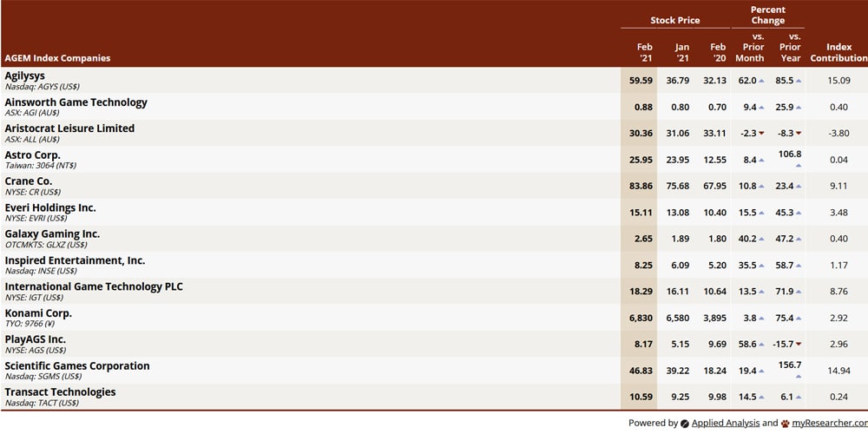
Task: Click Galaxy Gaming up arrow beside 47.2
Action: (x=799, y=240)
